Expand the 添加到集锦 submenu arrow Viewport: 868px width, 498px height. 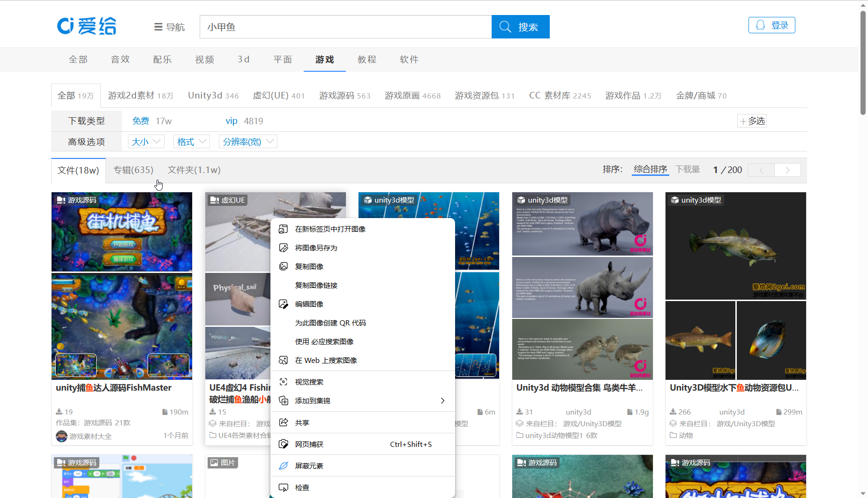click(x=442, y=400)
